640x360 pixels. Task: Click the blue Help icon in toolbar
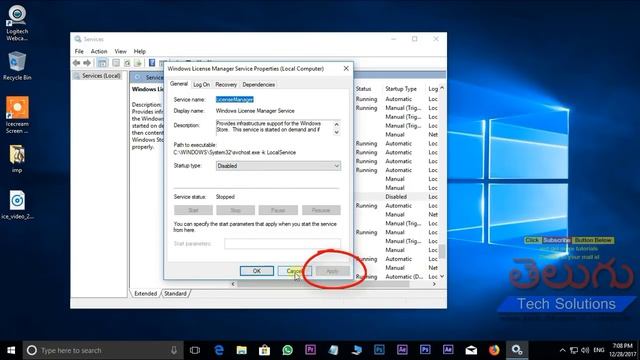point(152,63)
